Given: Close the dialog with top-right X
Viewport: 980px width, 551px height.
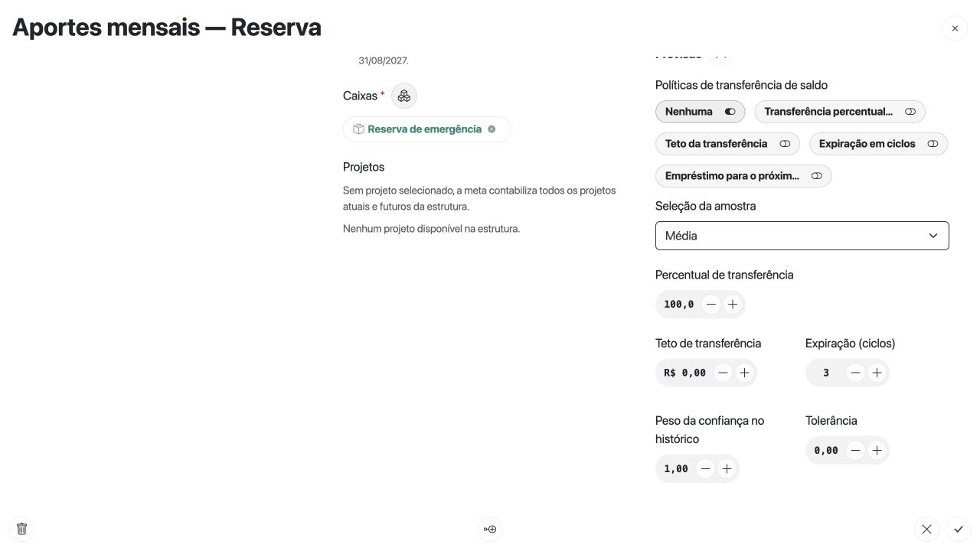Looking at the screenshot, I should [955, 28].
